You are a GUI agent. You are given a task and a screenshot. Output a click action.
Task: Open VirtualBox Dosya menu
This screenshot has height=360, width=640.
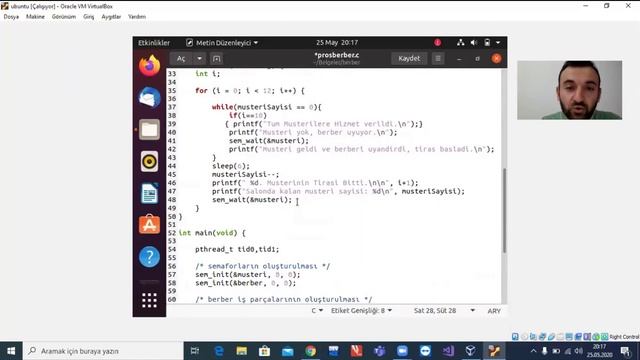[x=11, y=17]
